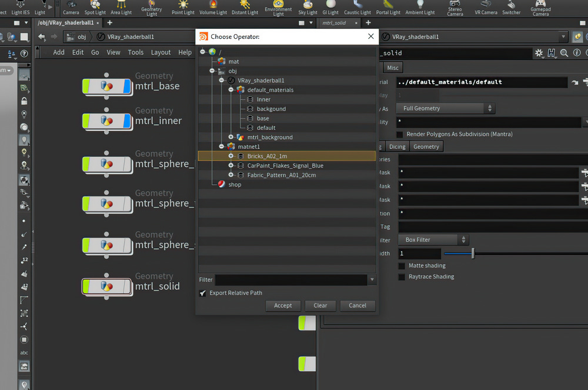Select the background material tree item

click(271, 109)
